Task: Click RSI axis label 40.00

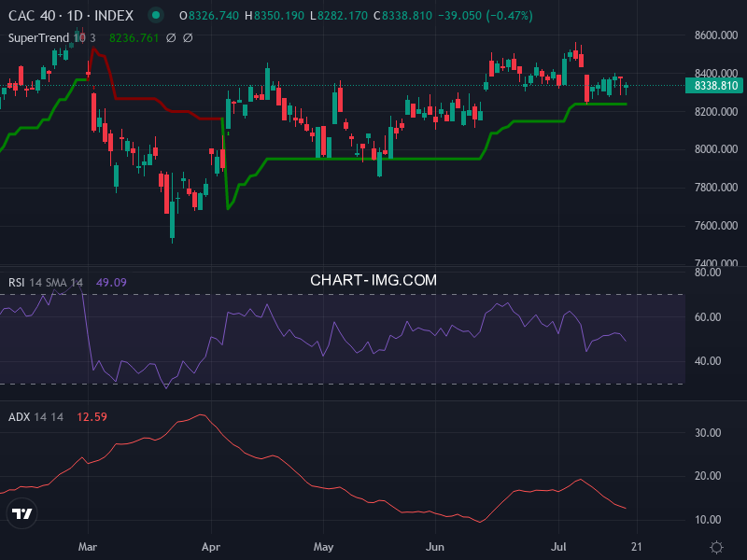Action: pyautogui.click(x=708, y=361)
